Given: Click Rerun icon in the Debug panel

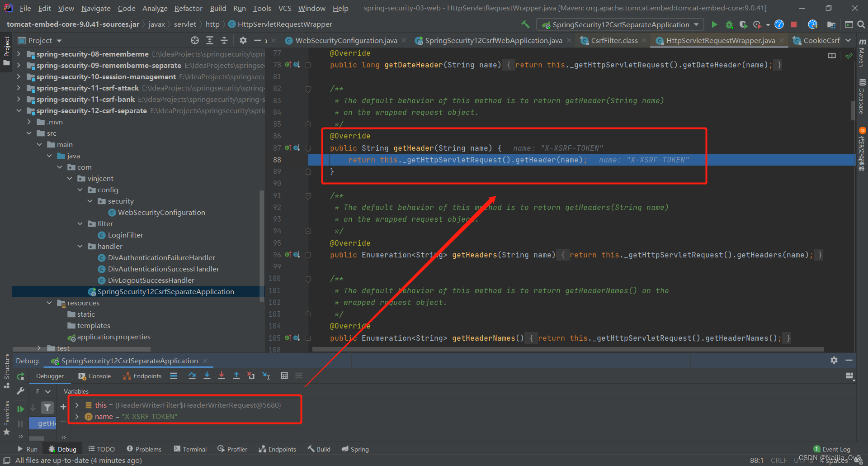Looking at the screenshot, I should pos(21,376).
